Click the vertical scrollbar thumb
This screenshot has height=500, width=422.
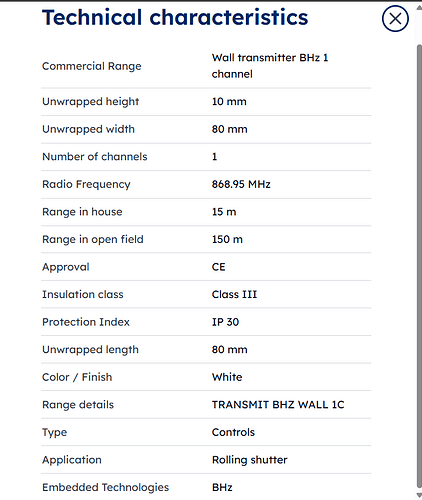coord(419,267)
